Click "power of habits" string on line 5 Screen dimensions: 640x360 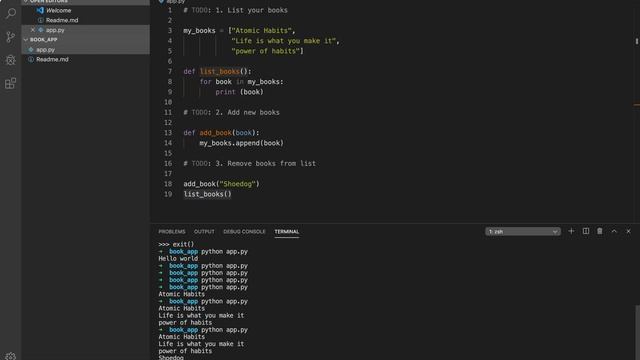click(x=266, y=51)
